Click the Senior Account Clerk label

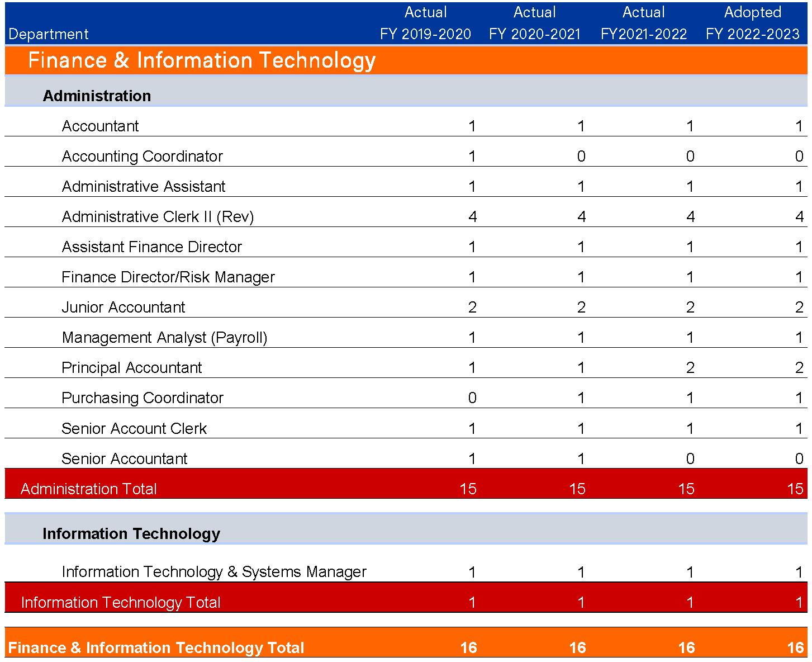coord(134,428)
